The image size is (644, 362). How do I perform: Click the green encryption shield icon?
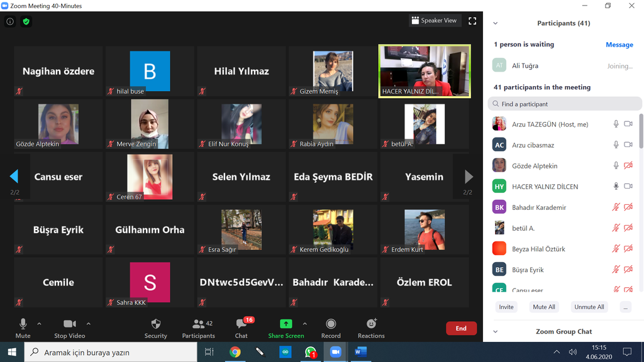(26, 21)
